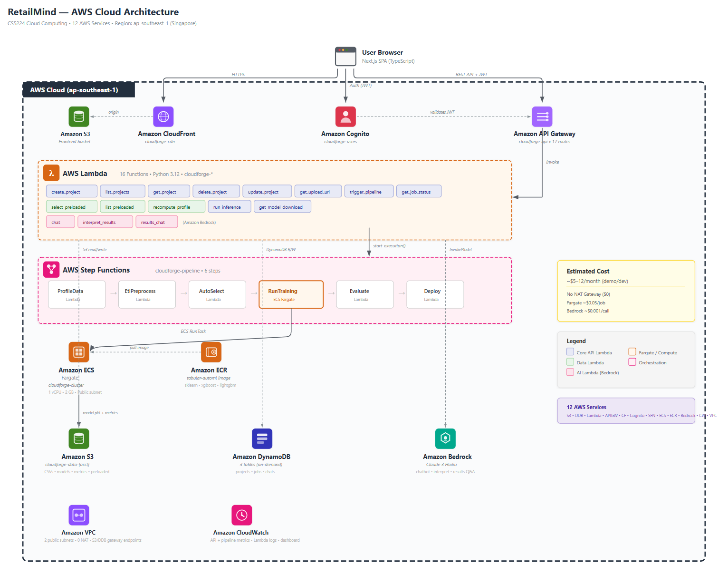This screenshot has width=728, height=575.
Task: Select the chat AI Lambda chip
Action: [60, 222]
